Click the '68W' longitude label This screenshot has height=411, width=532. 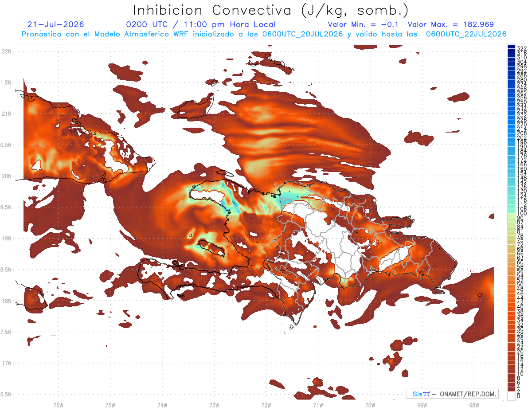[474, 405]
